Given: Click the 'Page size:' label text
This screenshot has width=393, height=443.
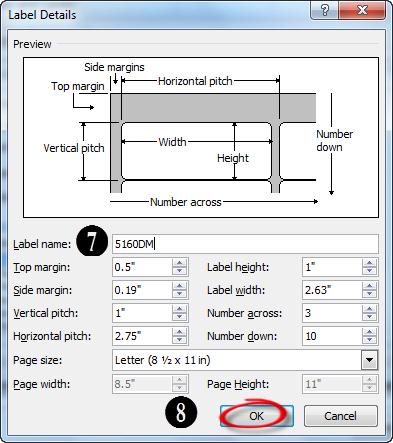Looking at the screenshot, I should click(38, 360).
